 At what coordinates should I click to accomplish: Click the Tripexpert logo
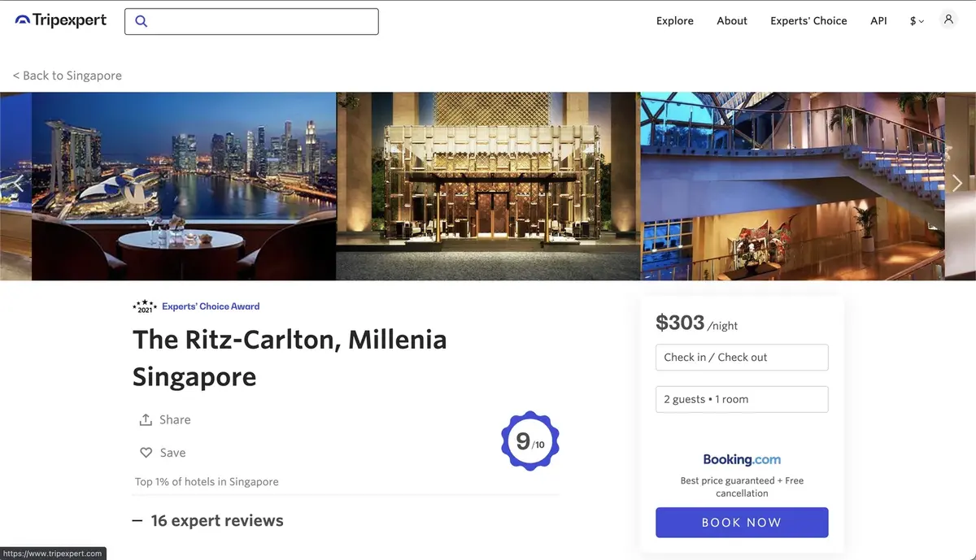(61, 20)
